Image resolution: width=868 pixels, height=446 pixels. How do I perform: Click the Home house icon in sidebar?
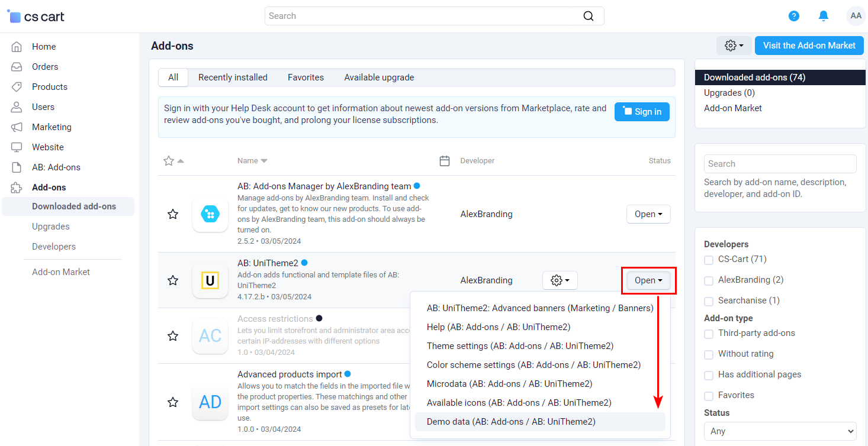tap(17, 47)
